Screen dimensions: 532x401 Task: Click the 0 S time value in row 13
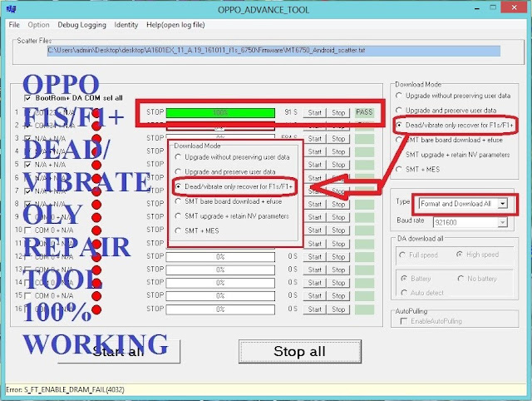tap(293, 270)
